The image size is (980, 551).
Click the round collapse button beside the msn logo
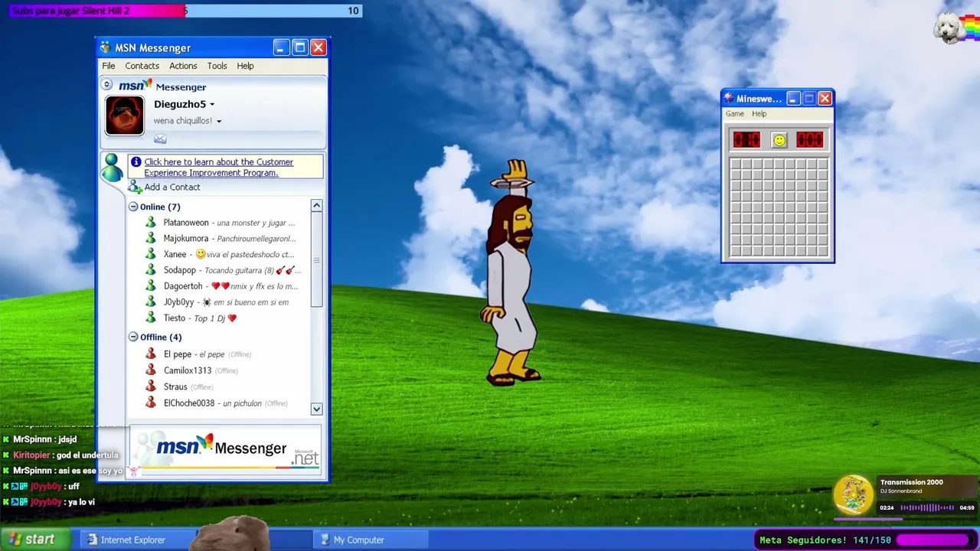point(107,85)
